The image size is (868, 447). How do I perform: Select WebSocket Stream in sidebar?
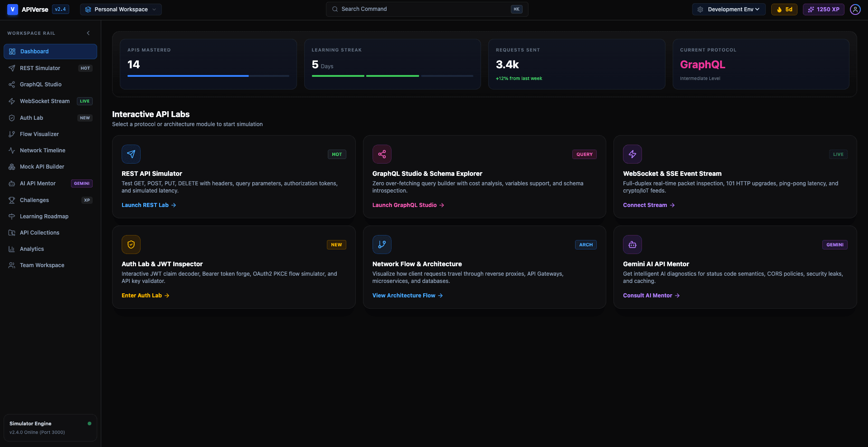click(x=50, y=101)
